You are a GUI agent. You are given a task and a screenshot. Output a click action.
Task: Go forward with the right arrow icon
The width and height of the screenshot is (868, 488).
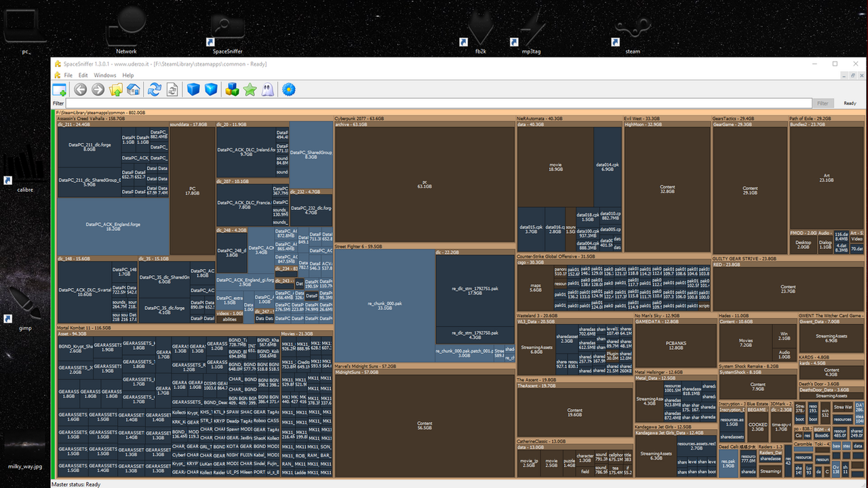click(98, 89)
